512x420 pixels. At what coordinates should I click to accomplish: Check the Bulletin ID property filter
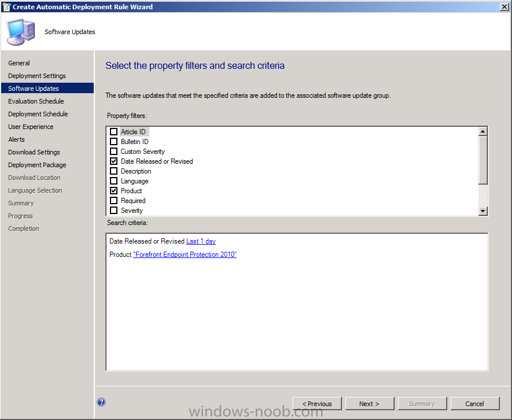pos(113,141)
